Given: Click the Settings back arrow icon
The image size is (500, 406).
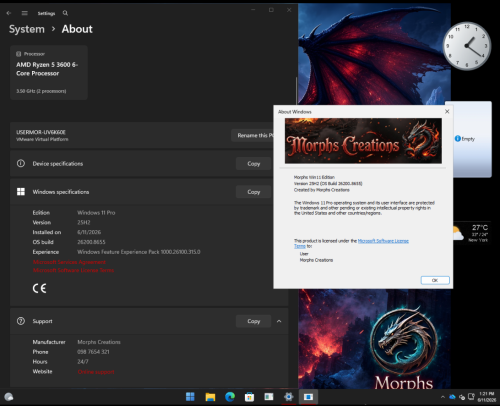Looking at the screenshot, I should point(9,13).
